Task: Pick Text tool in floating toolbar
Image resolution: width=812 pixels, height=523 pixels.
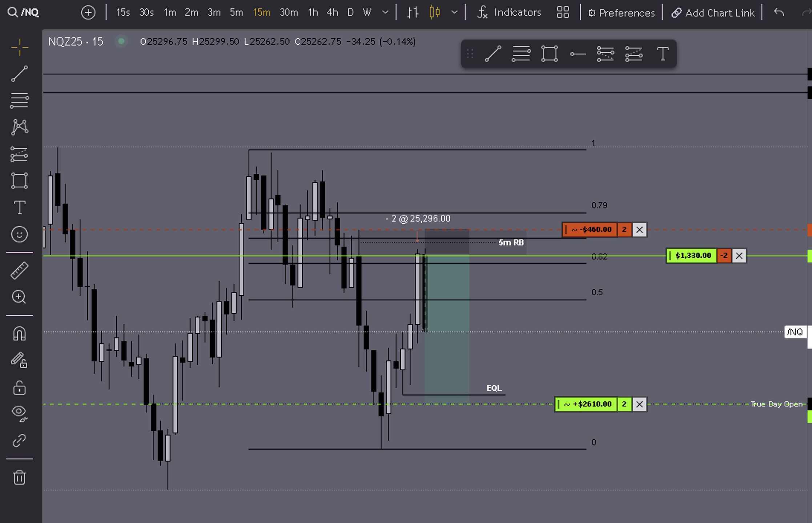Action: (663, 54)
